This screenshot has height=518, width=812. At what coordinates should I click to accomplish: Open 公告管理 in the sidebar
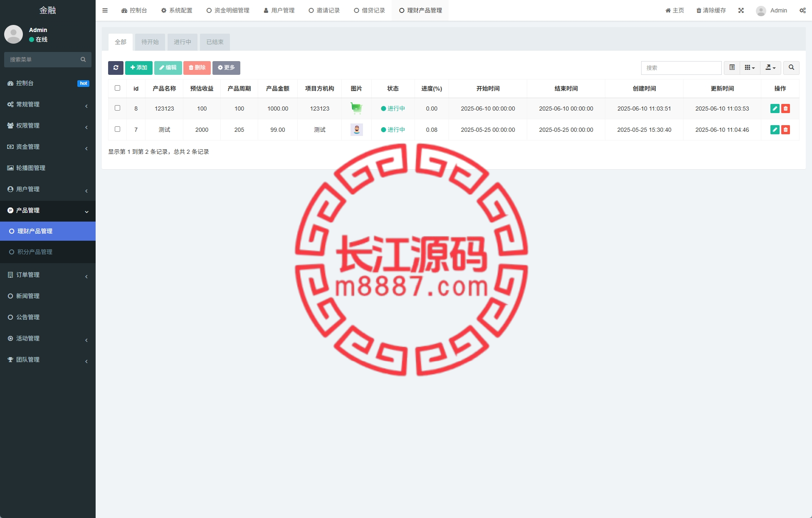48,317
